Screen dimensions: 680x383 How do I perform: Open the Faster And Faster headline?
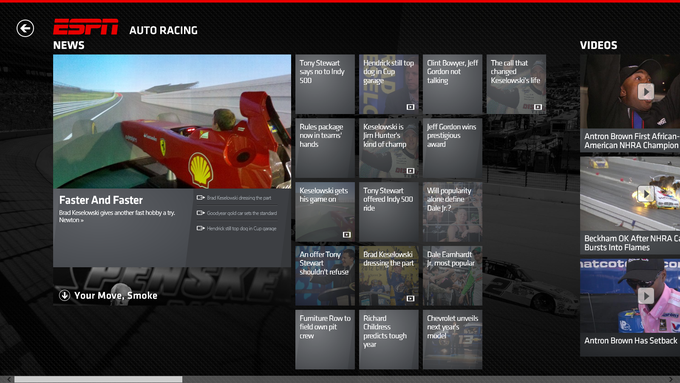101,200
